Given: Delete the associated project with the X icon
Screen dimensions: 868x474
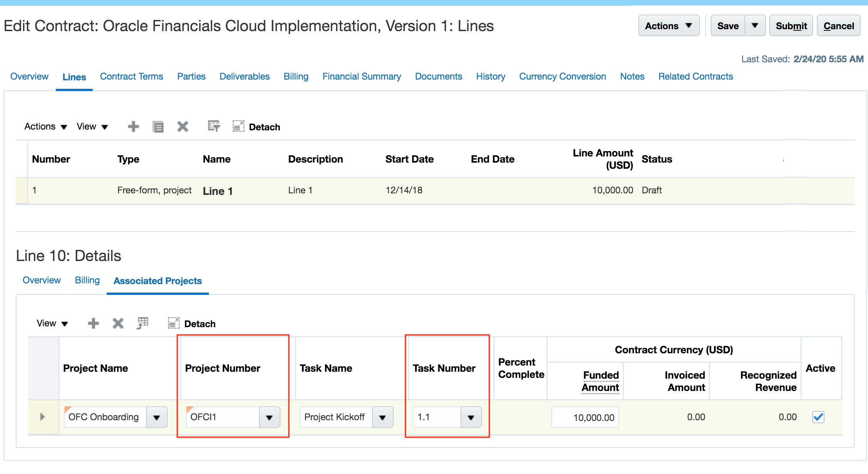Looking at the screenshot, I should point(118,323).
